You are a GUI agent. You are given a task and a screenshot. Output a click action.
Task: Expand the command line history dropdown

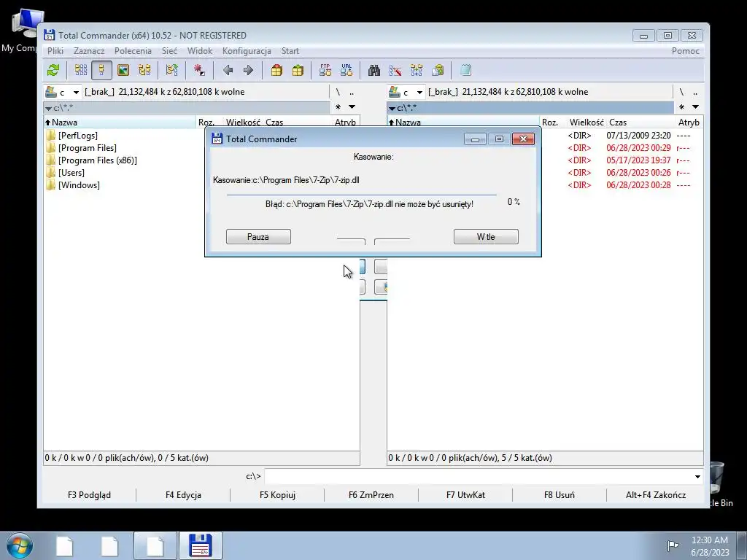pyautogui.click(x=697, y=477)
